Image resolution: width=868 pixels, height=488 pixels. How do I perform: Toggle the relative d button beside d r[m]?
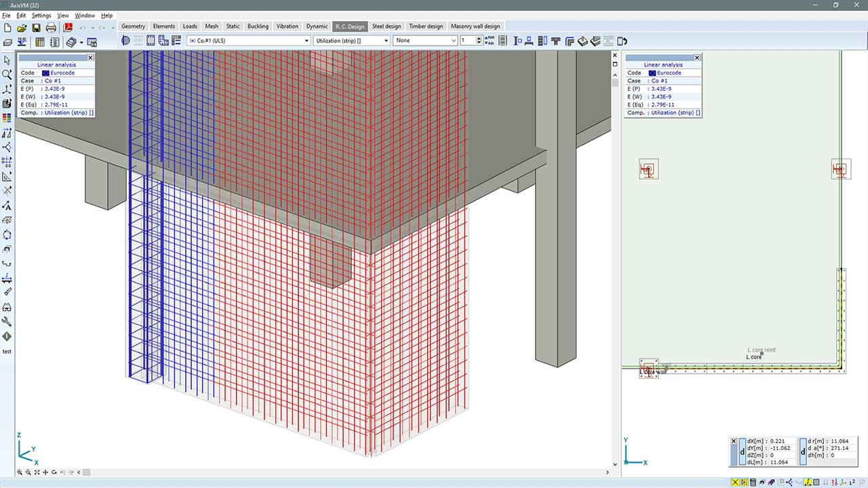(804, 451)
